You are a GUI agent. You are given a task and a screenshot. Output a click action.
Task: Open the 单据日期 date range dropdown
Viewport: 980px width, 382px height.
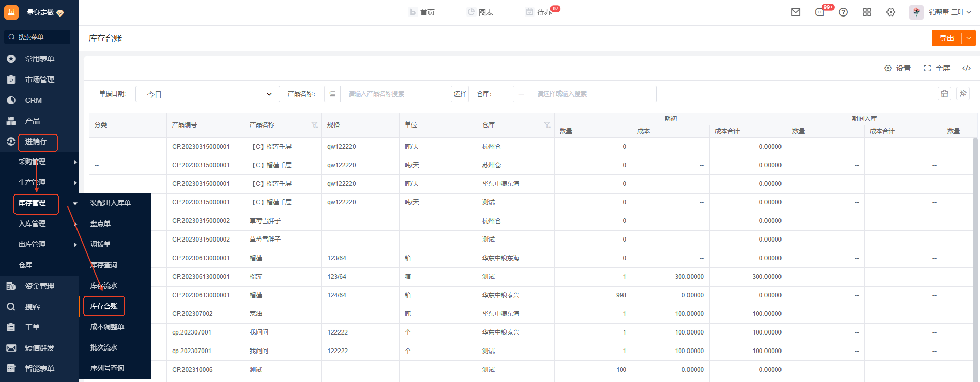[208, 94]
